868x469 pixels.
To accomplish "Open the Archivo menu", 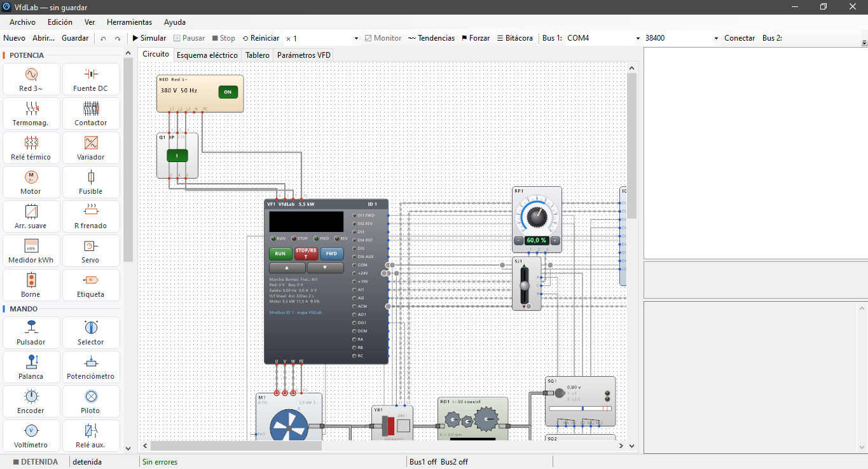I will pyautogui.click(x=22, y=22).
